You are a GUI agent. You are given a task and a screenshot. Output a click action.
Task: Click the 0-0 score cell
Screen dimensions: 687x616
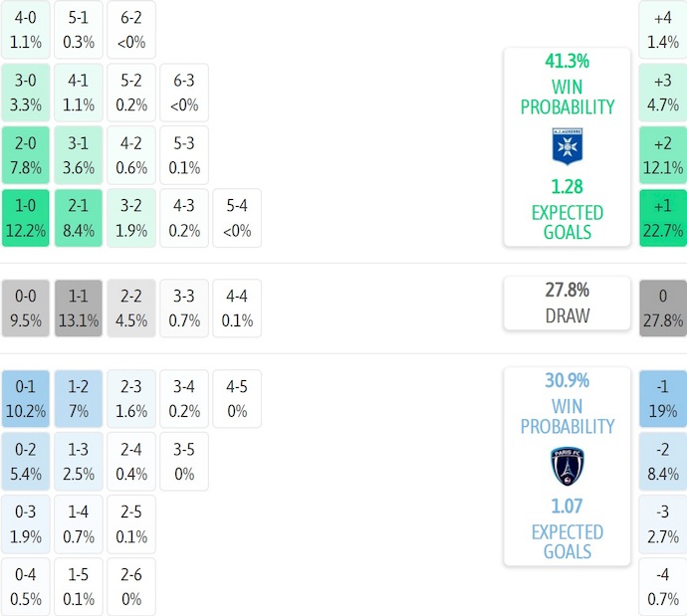click(x=26, y=308)
